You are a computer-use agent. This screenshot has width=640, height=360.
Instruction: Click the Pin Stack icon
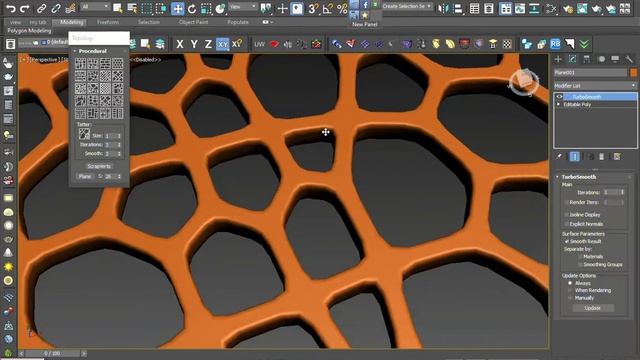point(559,156)
